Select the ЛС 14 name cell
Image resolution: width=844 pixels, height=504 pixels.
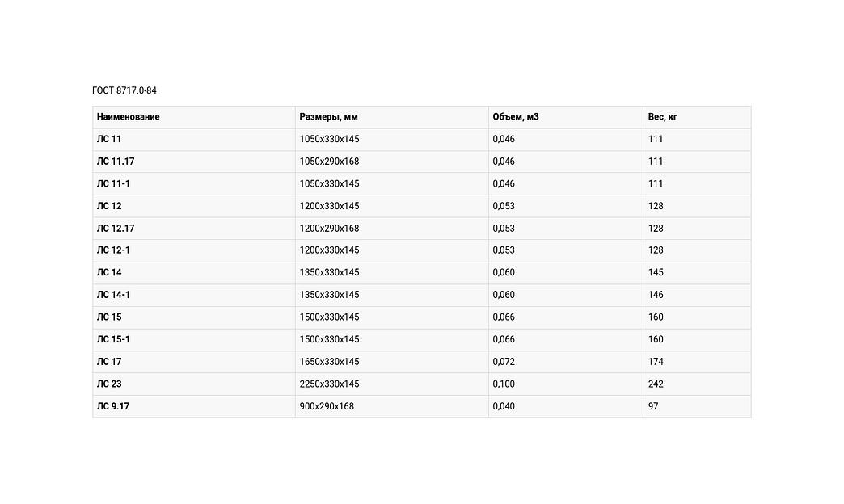click(109, 272)
